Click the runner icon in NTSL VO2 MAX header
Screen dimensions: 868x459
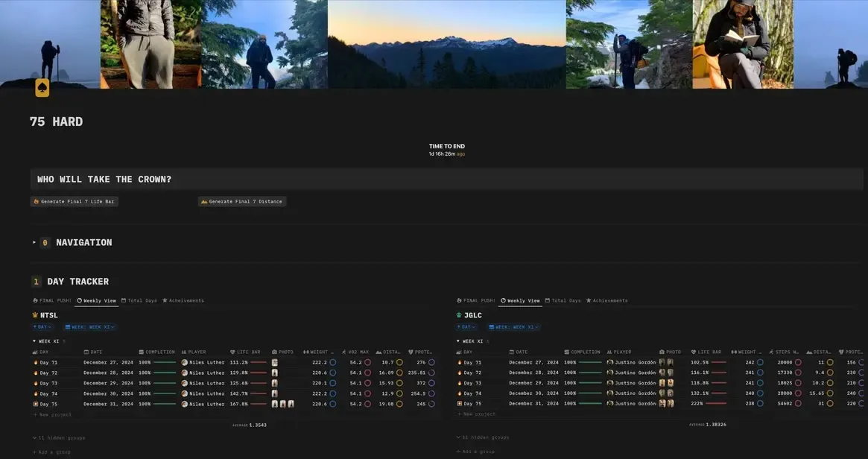[x=343, y=352]
